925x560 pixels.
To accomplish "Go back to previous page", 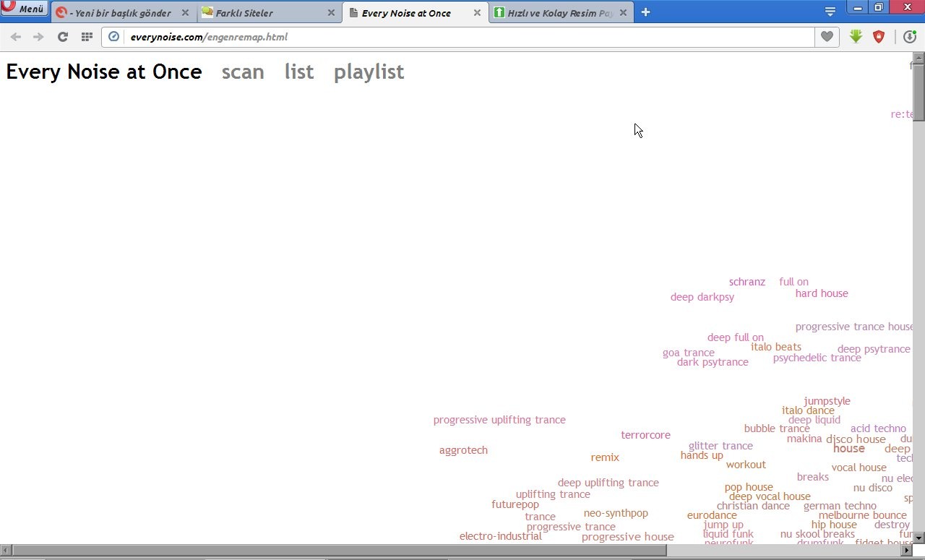I will (x=15, y=37).
